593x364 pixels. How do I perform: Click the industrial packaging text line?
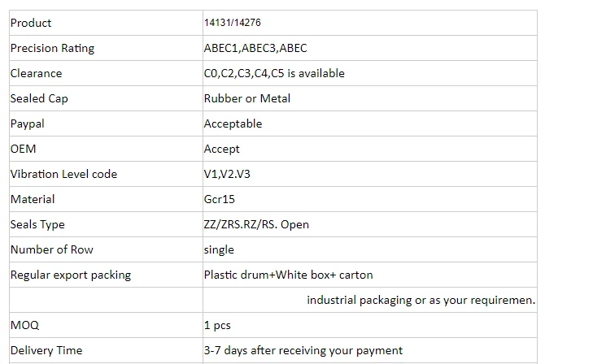tap(421, 300)
